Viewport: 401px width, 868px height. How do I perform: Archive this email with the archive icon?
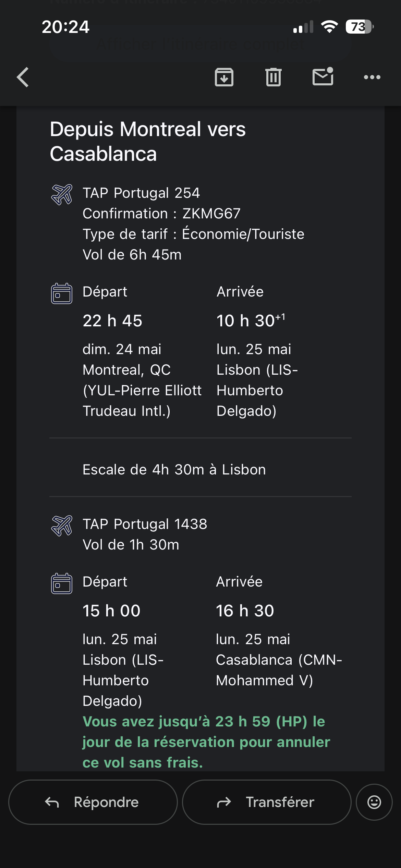[x=224, y=77]
